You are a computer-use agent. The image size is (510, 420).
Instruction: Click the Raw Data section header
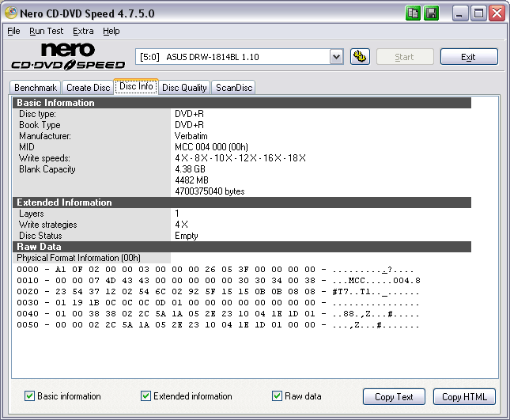tap(242, 247)
